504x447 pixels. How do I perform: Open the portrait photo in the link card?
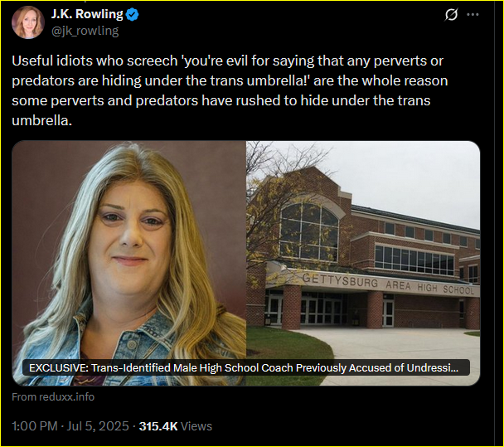click(128, 263)
